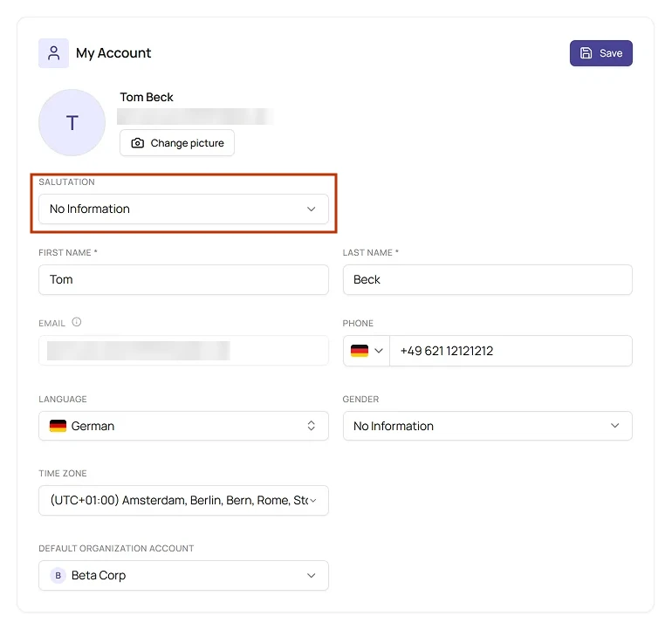672x630 pixels.
Task: Click the info icon next to Email
Action: tap(76, 322)
